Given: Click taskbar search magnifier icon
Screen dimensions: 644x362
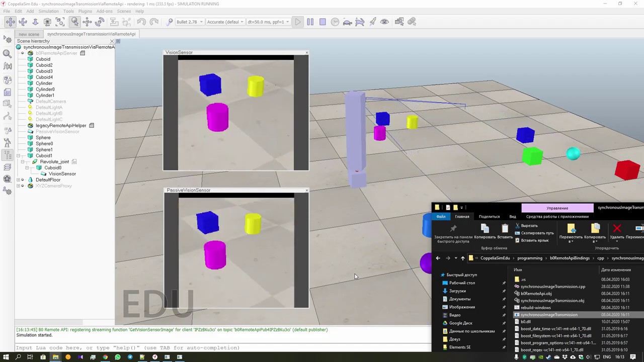Looking at the screenshot, I should coord(18,357).
